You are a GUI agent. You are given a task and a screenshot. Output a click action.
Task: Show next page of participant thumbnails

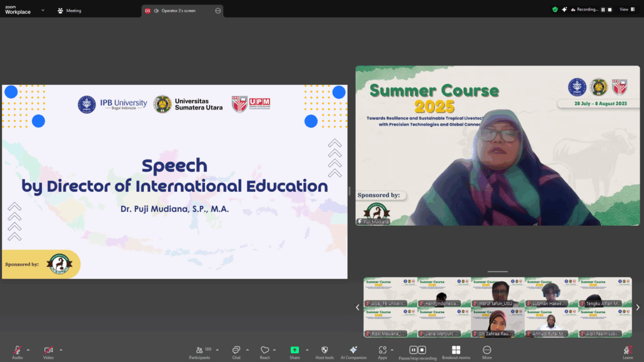point(637,307)
